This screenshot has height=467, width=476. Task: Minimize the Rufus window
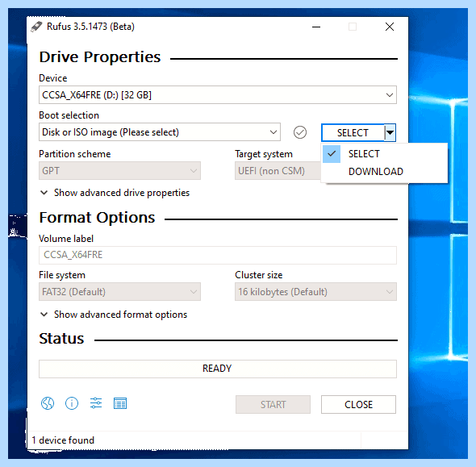(316, 27)
